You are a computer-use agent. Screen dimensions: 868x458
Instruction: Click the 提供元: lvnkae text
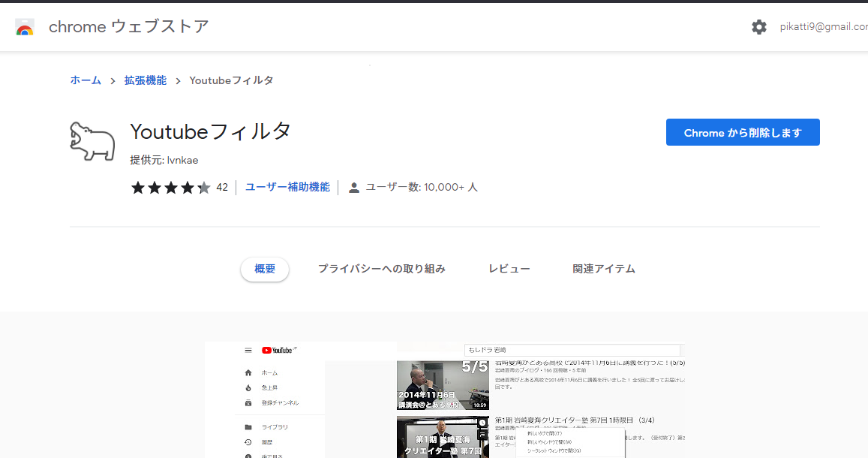click(x=164, y=160)
